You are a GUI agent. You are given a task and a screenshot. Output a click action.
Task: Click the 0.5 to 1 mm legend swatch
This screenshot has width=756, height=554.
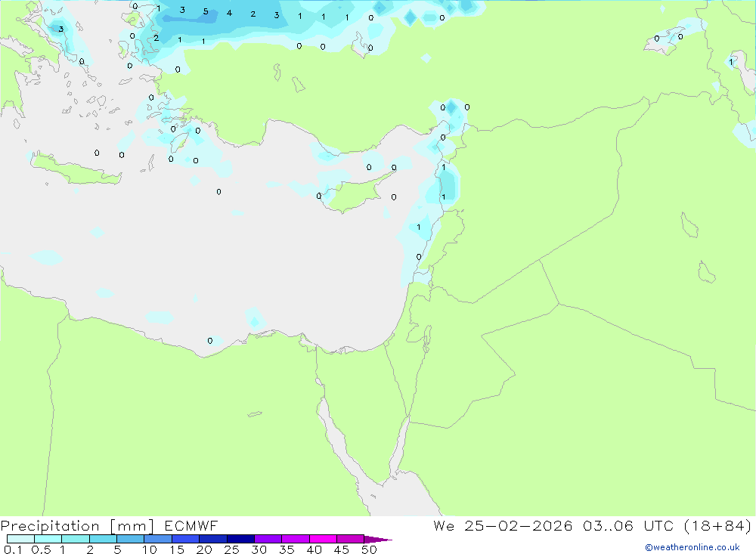[x=48, y=539]
